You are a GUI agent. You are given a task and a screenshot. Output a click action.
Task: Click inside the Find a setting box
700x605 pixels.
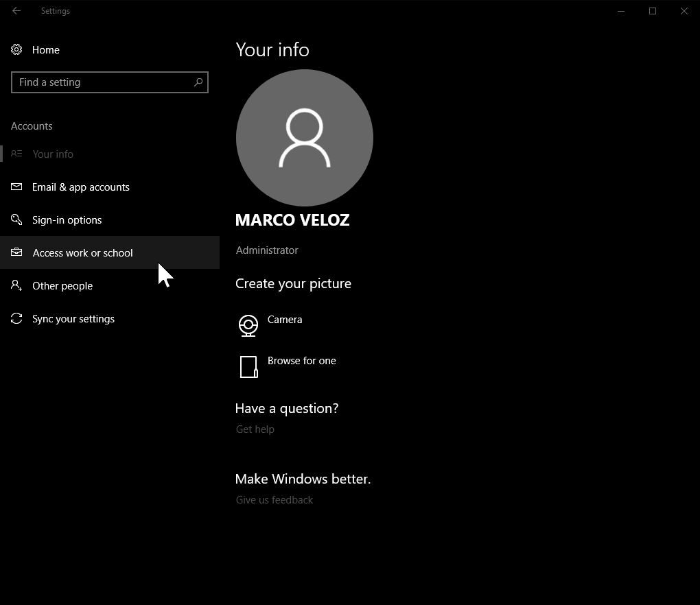[103, 82]
